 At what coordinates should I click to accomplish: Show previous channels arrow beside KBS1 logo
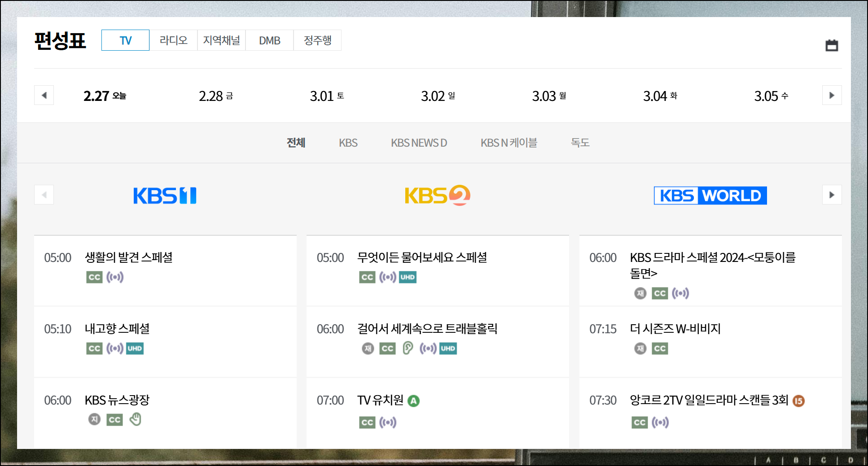coord(44,195)
